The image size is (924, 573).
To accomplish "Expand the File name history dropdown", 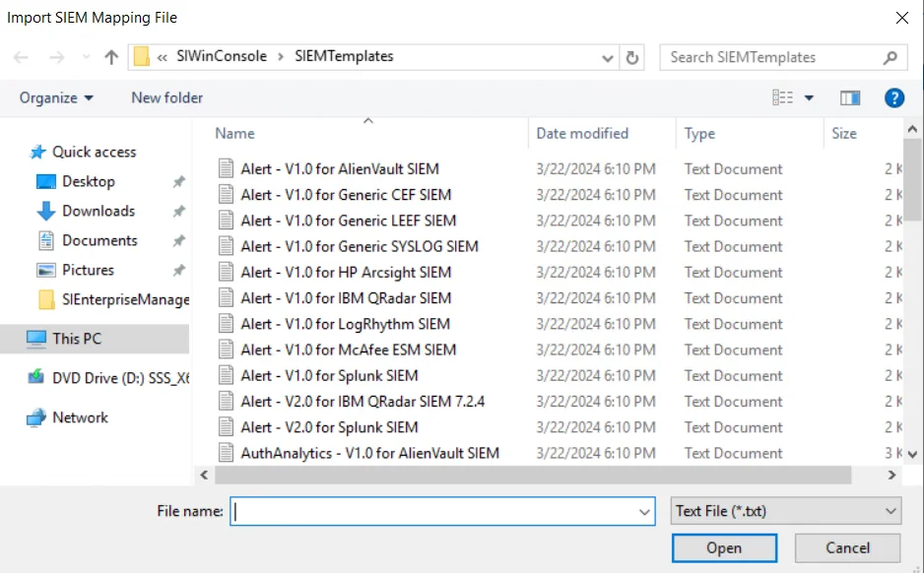I will tap(644, 512).
